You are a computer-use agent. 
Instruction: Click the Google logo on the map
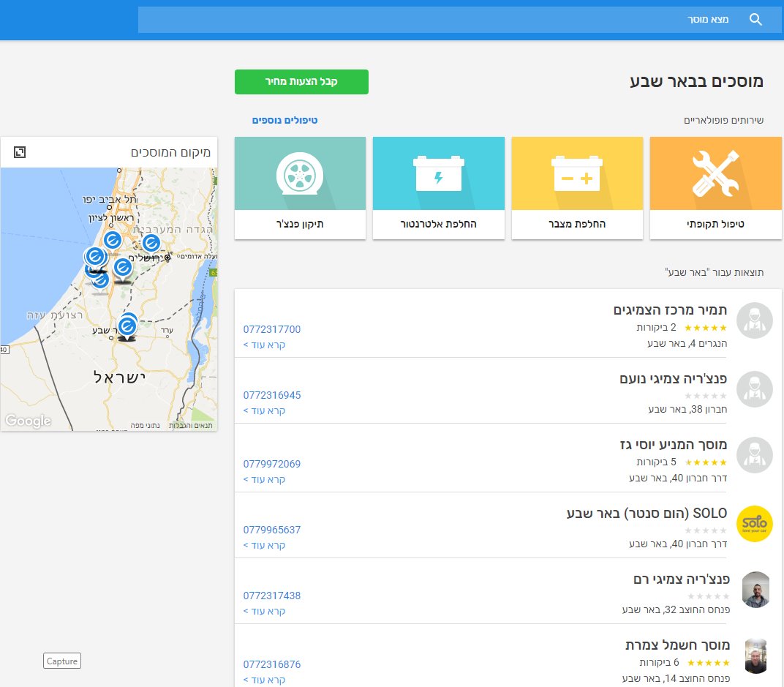[28, 421]
